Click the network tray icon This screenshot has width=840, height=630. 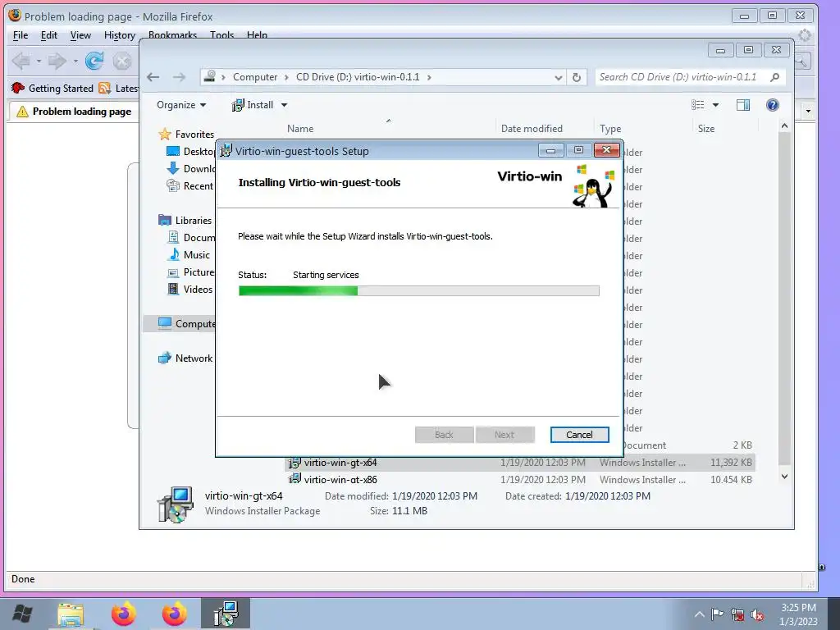coord(737,614)
